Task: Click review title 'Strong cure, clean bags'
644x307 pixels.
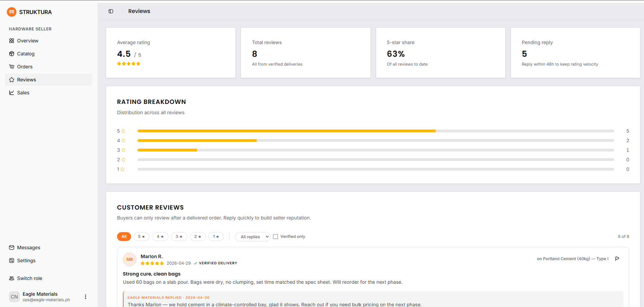Action: point(152,274)
